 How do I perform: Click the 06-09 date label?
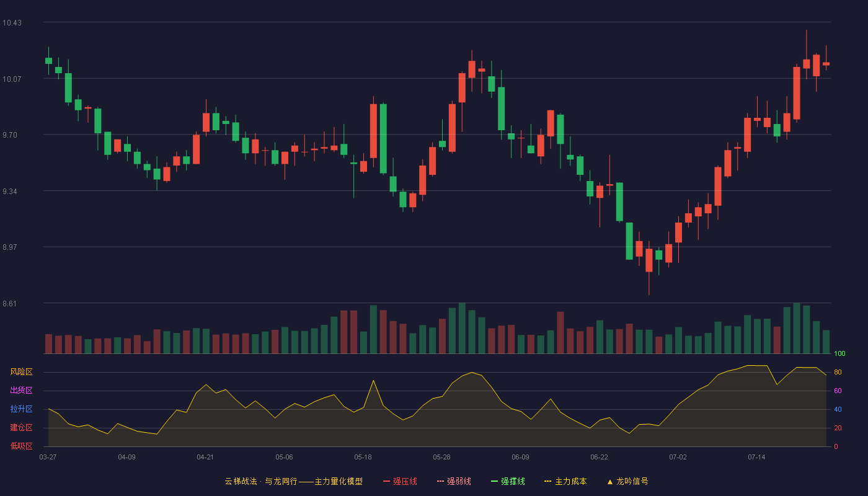tap(520, 457)
